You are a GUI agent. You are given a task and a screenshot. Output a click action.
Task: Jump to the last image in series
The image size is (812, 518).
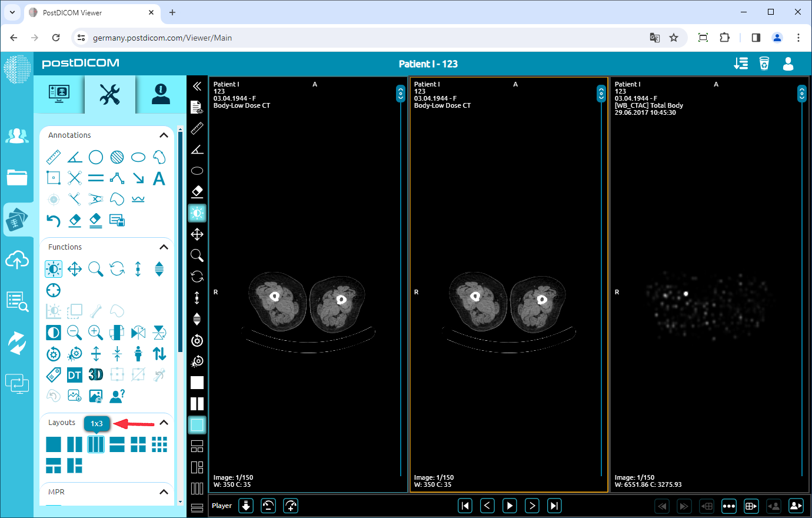point(554,505)
